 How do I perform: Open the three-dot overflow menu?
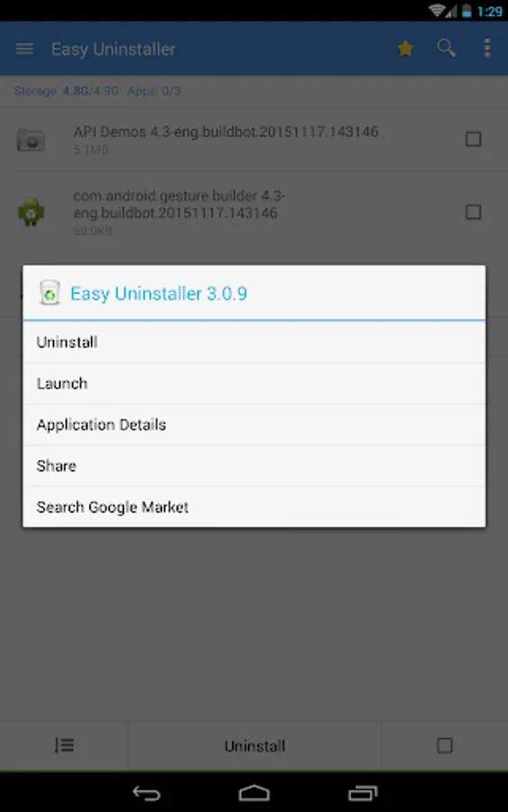pos(486,48)
